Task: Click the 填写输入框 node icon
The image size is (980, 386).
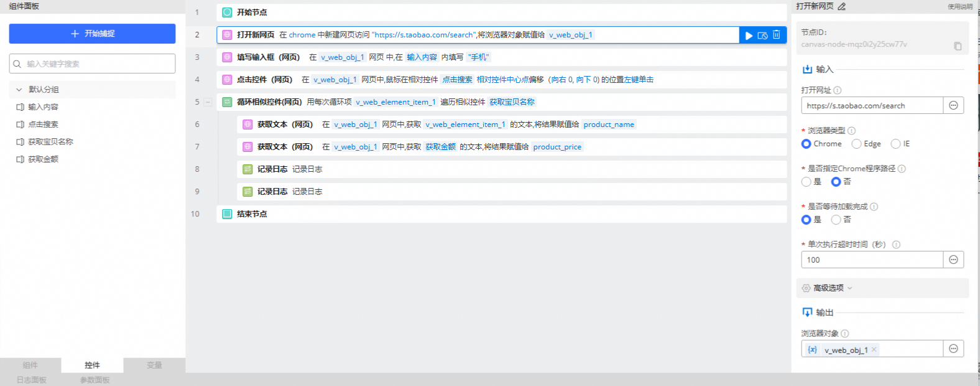Action: tap(227, 57)
